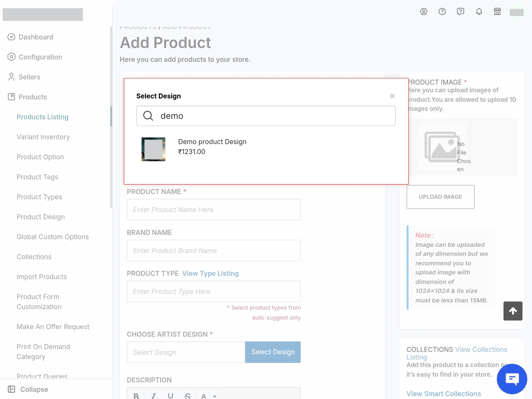
Task: Close the Select Design popup
Action: [392, 96]
